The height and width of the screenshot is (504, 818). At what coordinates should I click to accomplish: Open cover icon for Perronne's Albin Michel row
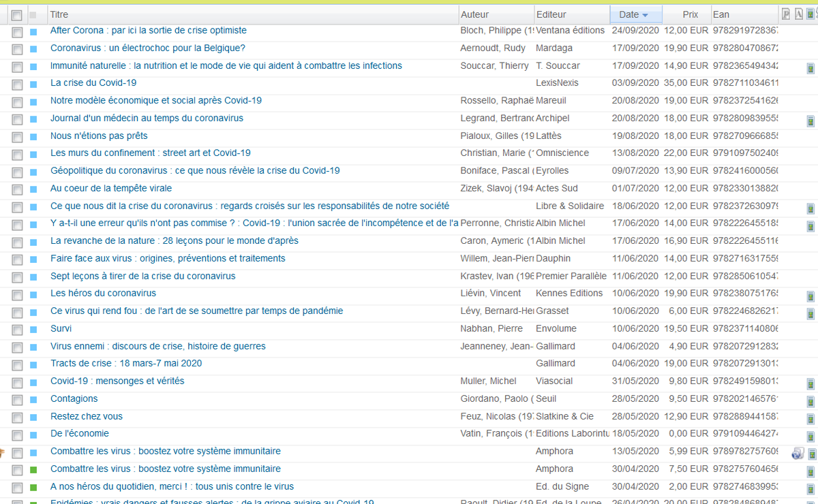[x=811, y=225]
